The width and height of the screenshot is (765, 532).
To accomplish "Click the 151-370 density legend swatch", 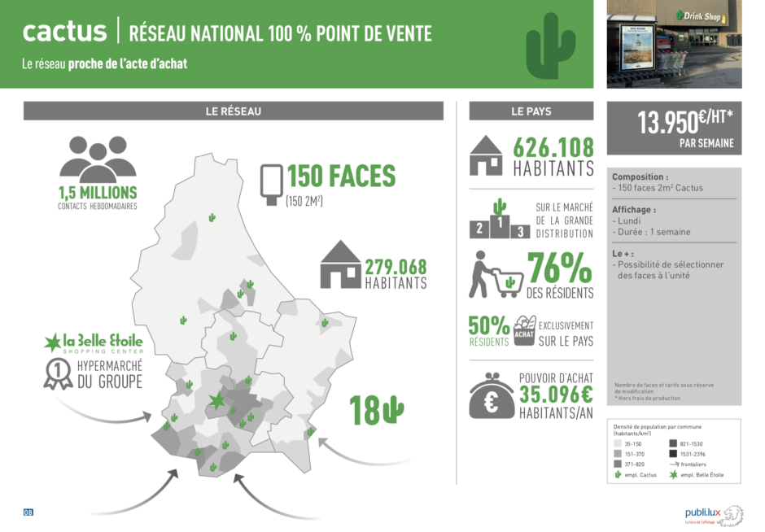I will pos(618,454).
